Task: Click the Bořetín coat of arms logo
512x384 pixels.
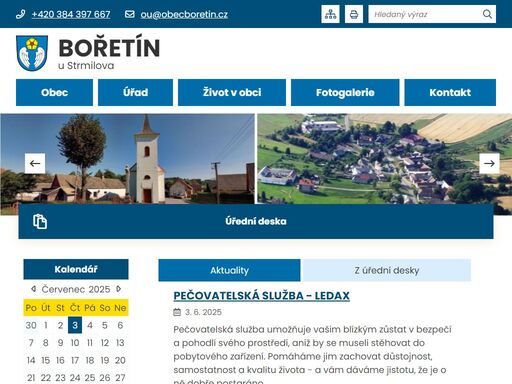Action: coord(32,53)
